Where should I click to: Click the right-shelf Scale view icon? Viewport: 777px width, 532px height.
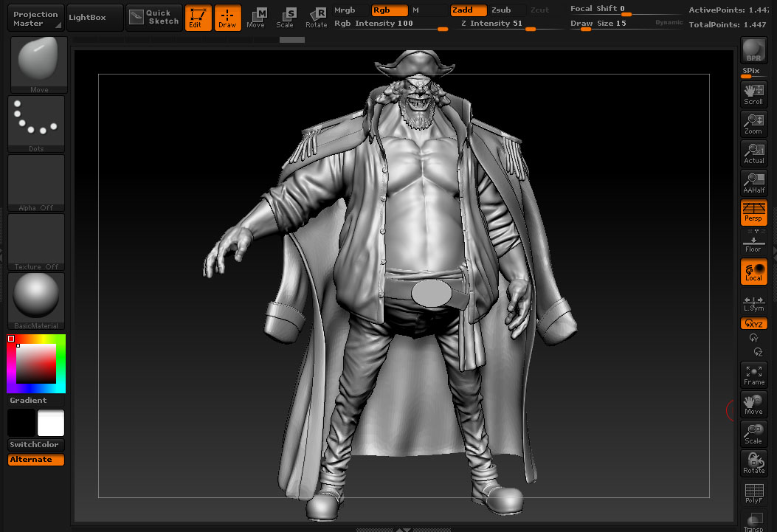(753, 434)
